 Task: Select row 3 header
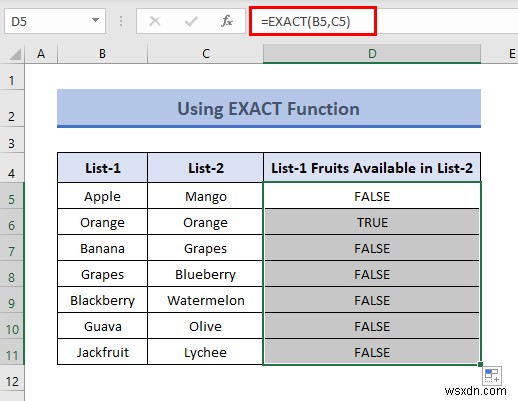coord(12,140)
